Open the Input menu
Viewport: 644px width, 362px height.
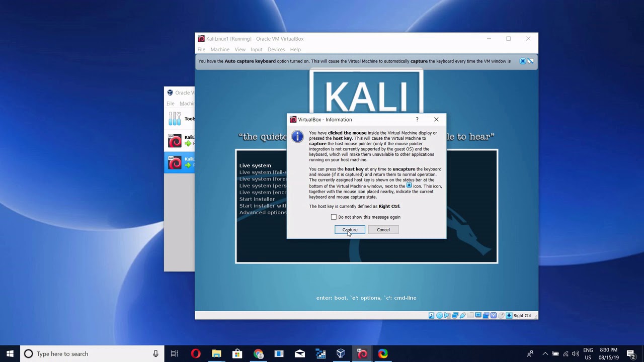(257, 49)
